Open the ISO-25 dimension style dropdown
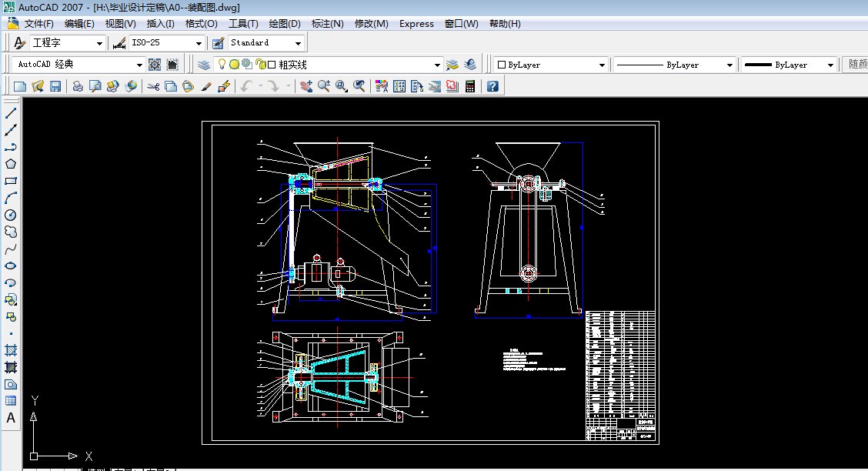The height and width of the screenshot is (471, 868). click(199, 43)
